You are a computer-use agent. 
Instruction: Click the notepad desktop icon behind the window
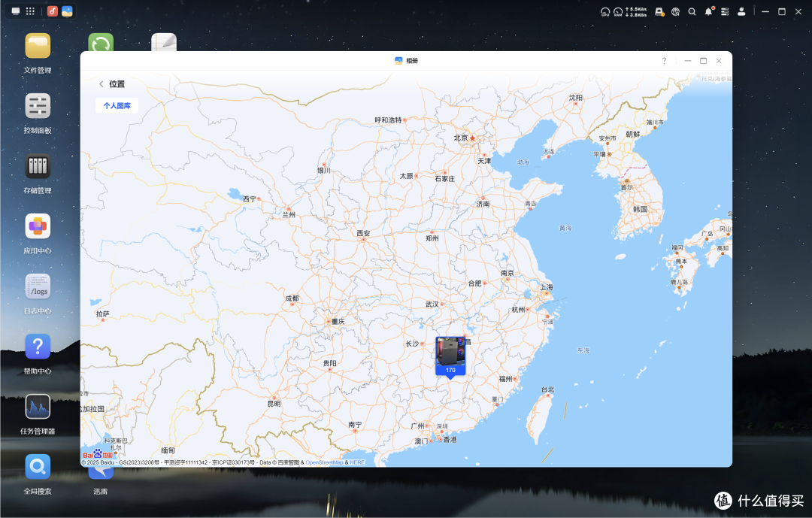164,42
